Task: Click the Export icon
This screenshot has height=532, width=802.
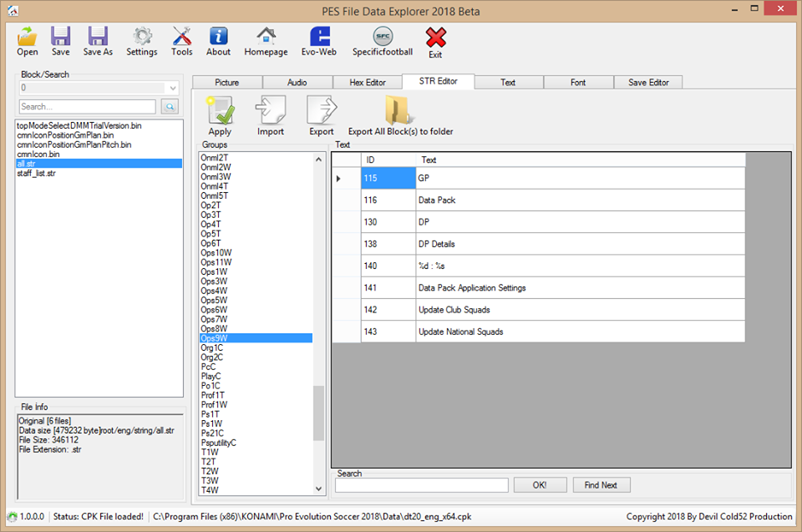Action: 322,113
